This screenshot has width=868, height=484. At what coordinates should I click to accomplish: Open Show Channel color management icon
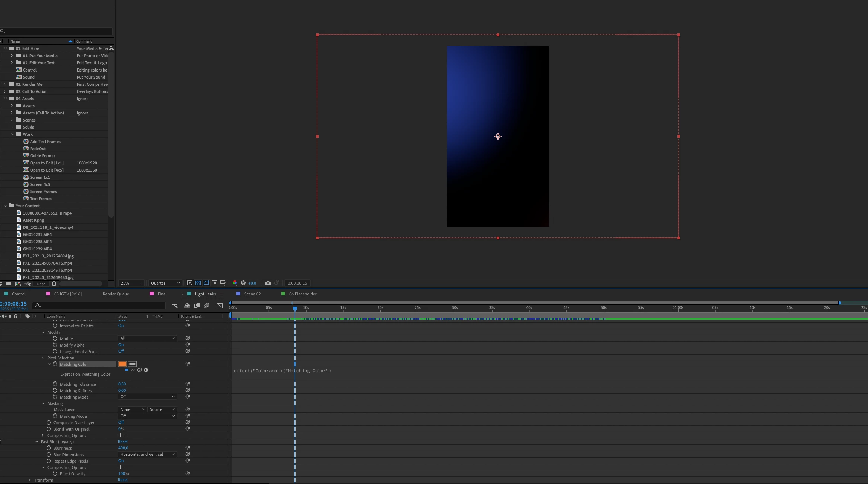[x=235, y=283]
